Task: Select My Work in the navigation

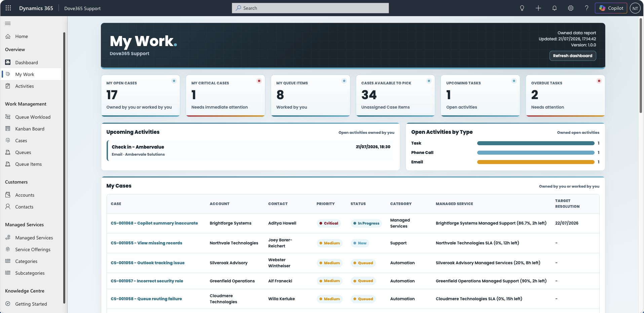Action: click(31, 74)
